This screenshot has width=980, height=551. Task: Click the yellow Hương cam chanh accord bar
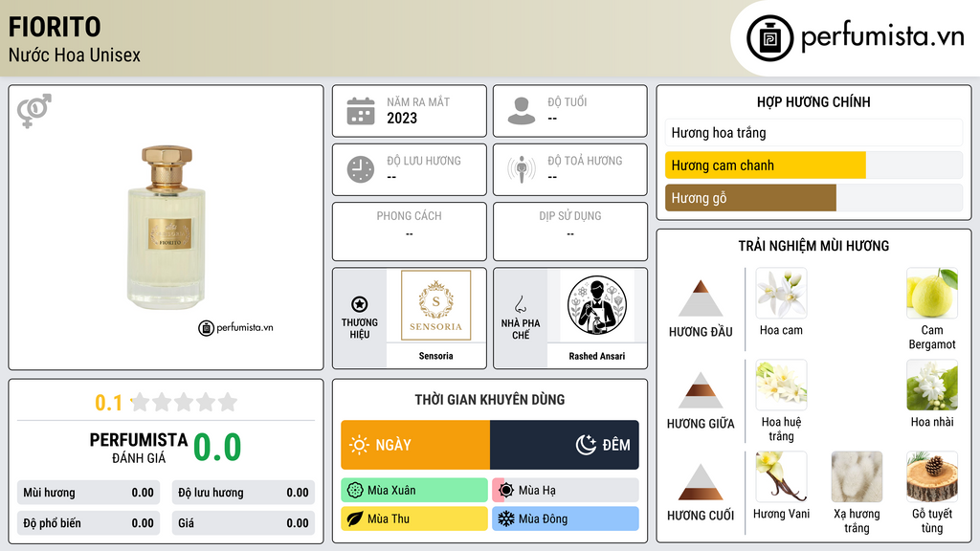pyautogui.click(x=765, y=165)
